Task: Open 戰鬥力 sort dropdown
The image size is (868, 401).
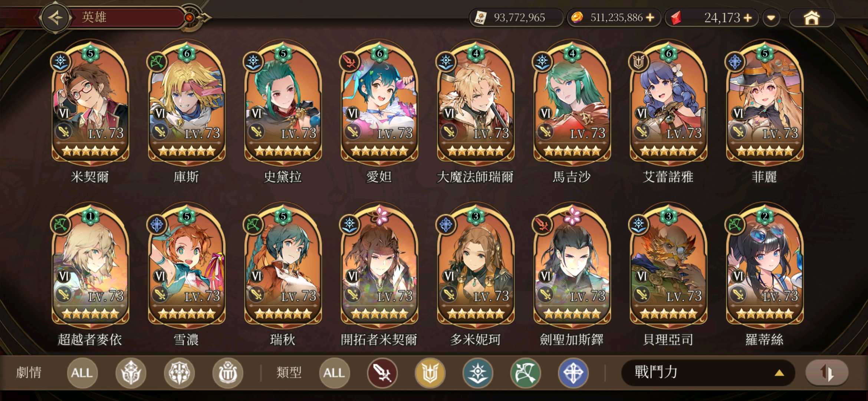Action: click(708, 372)
